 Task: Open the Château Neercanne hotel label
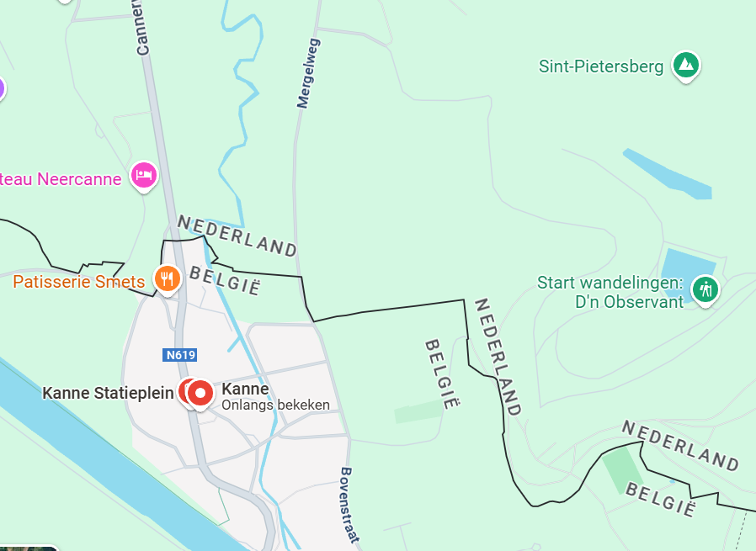click(x=61, y=179)
